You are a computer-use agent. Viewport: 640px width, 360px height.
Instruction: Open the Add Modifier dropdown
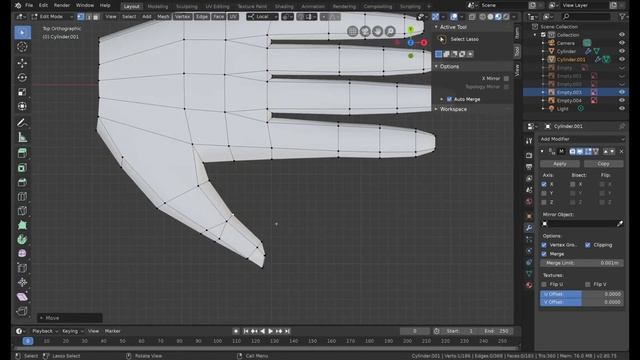[x=582, y=139]
